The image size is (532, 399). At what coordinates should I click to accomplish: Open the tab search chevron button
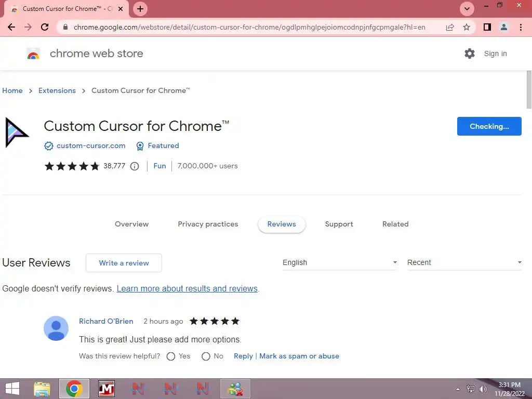467,9
